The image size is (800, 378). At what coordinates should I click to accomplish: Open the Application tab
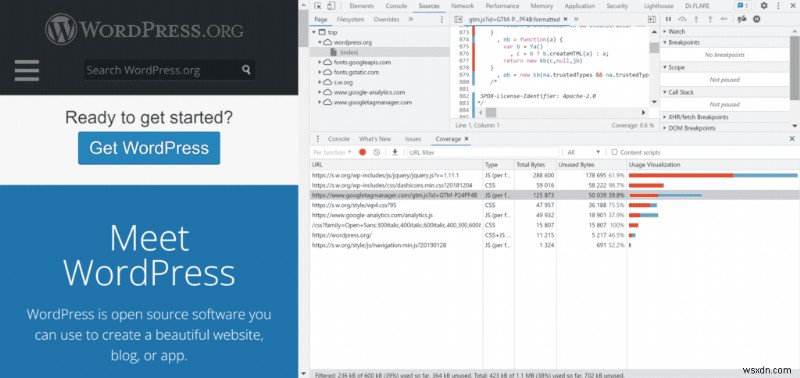coord(580,6)
